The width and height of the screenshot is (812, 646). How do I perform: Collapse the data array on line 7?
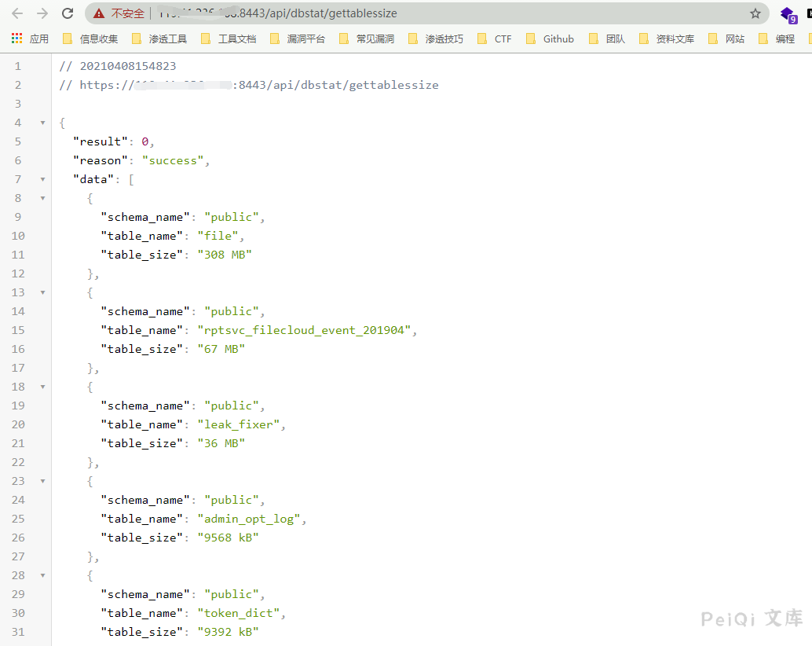42,179
